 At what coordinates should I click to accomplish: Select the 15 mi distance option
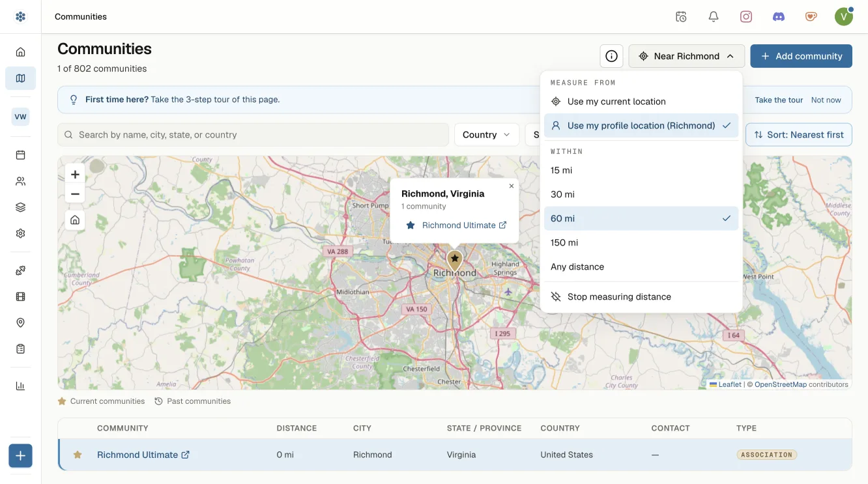coord(641,170)
